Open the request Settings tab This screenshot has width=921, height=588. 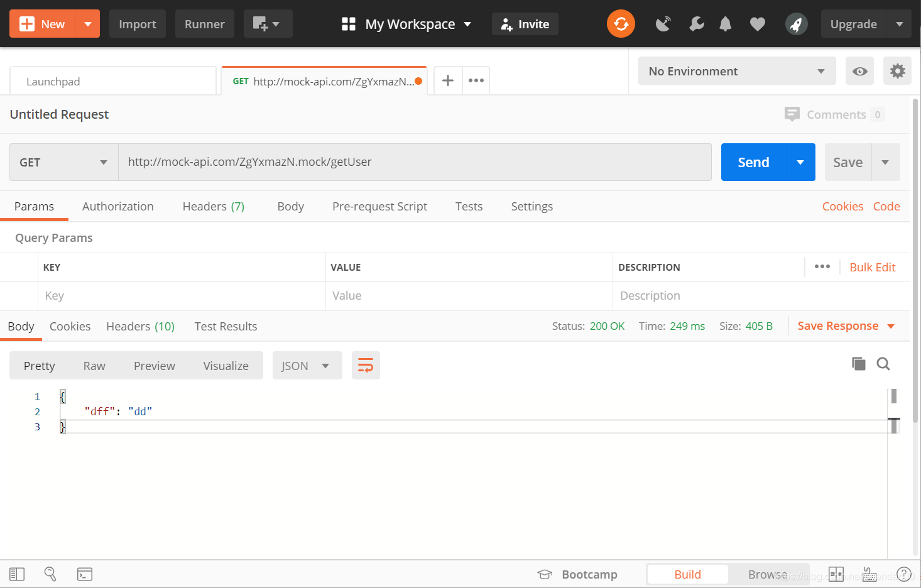click(x=532, y=206)
